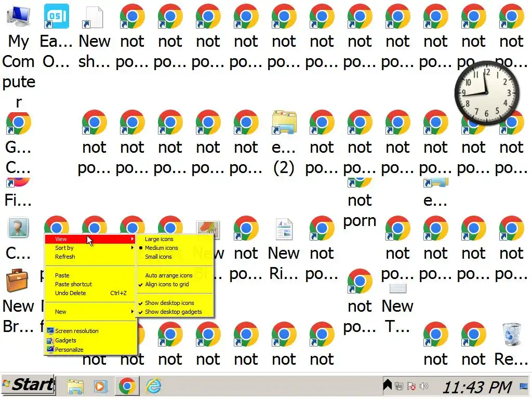
Task: Toggle Align icons to grid
Action: tap(175, 284)
